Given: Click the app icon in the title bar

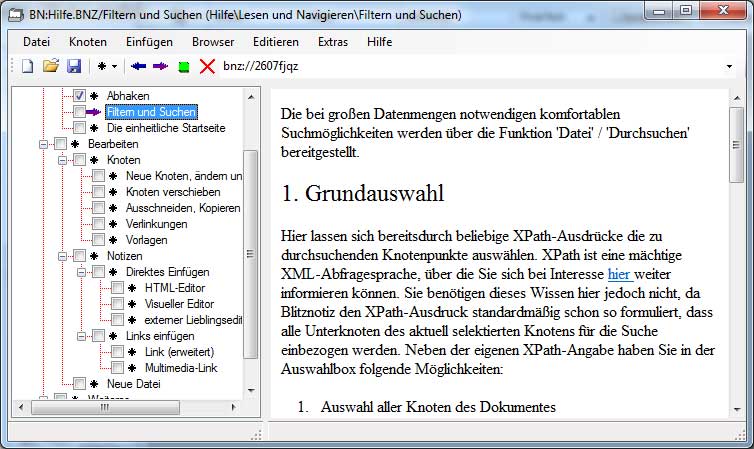Looking at the screenshot, I should (16, 14).
